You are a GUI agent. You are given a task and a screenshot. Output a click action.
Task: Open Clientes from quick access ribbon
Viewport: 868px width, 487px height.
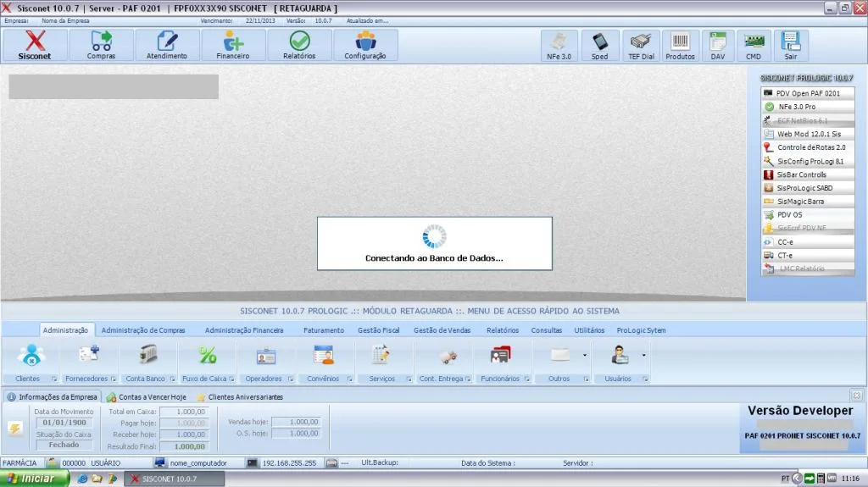pos(31,355)
